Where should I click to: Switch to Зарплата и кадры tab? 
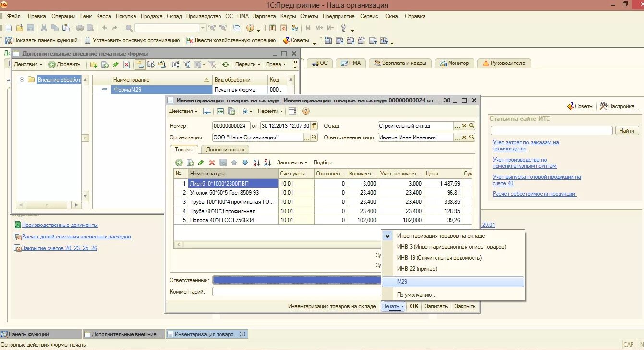400,63
